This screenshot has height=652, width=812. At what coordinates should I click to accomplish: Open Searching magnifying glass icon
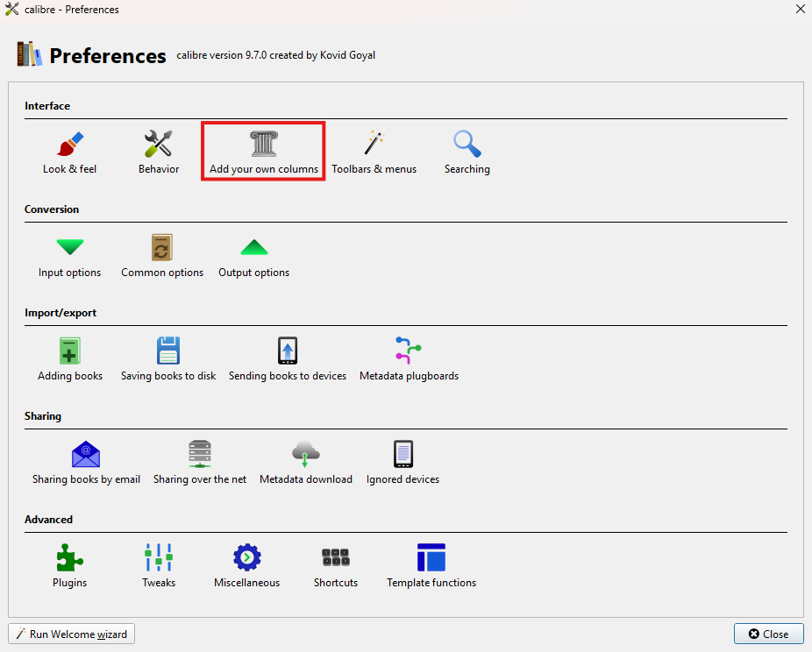click(467, 144)
